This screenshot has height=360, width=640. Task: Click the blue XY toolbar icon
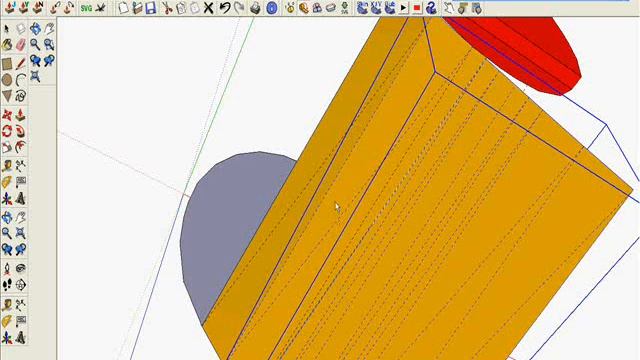point(376,8)
